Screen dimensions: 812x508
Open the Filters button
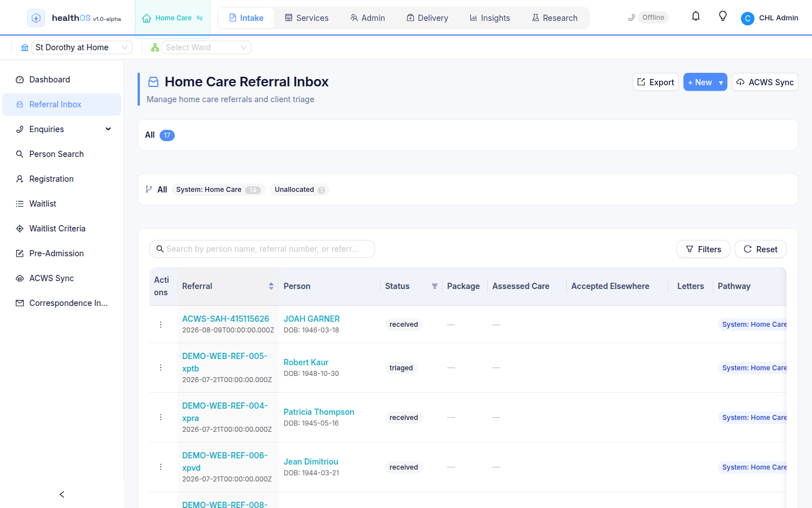(703, 249)
